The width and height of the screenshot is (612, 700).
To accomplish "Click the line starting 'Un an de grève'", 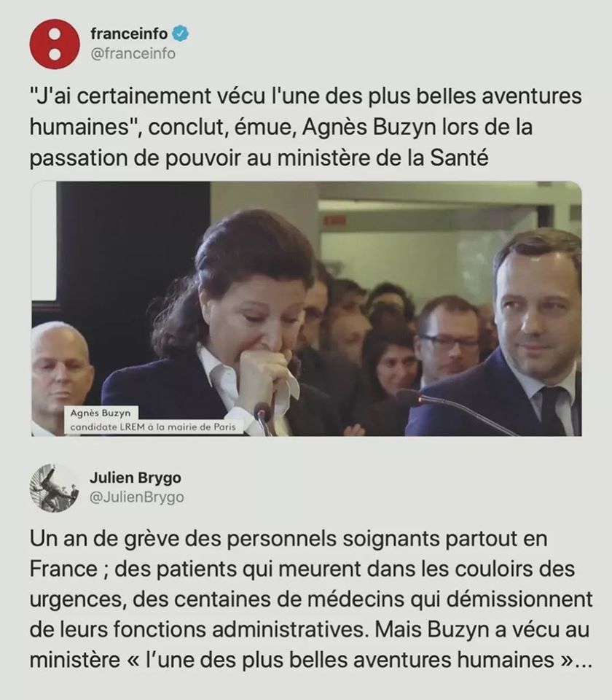I will pyautogui.click(x=289, y=540).
